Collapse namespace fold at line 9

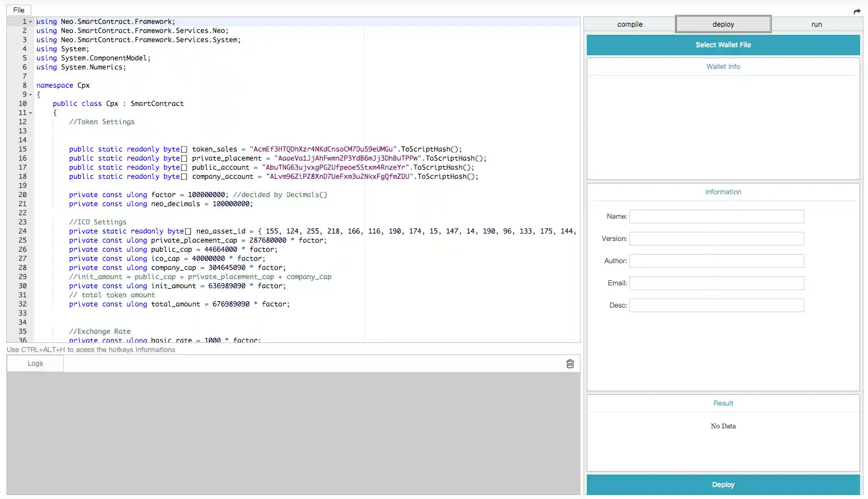coord(31,95)
